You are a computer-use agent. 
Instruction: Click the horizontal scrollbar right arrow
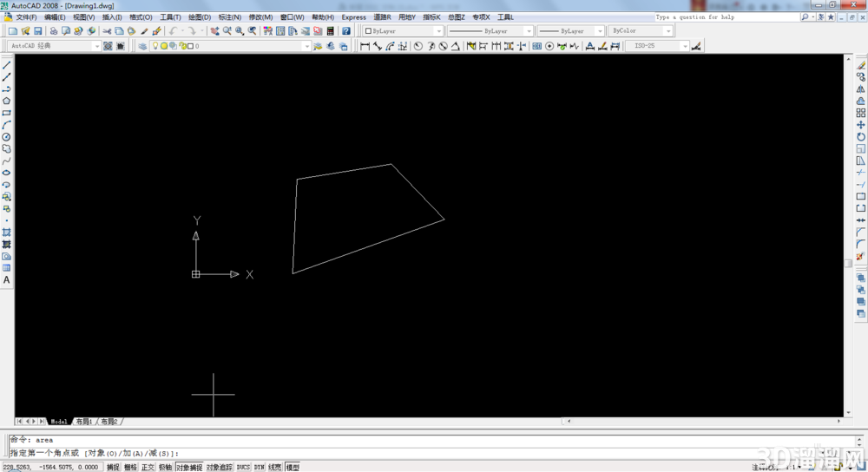838,422
